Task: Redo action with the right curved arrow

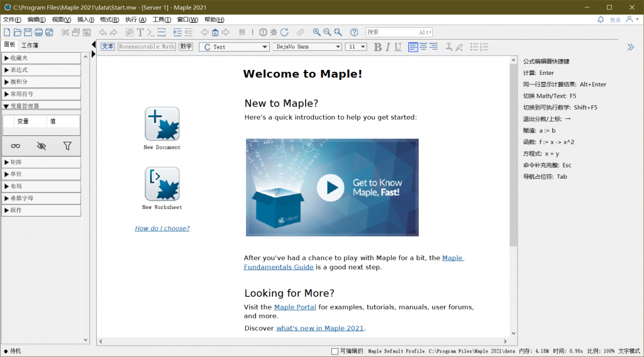Action: 114,32
